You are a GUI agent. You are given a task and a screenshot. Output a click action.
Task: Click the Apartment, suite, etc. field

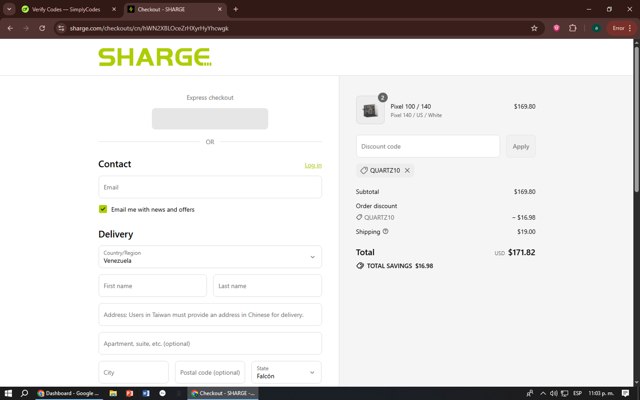click(210, 344)
